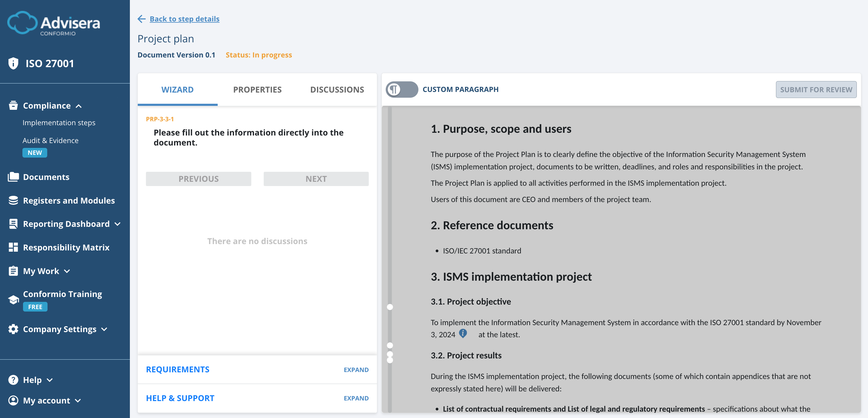Click the Registers and Modules layers icon
Image resolution: width=868 pixels, height=418 pixels.
(x=13, y=200)
